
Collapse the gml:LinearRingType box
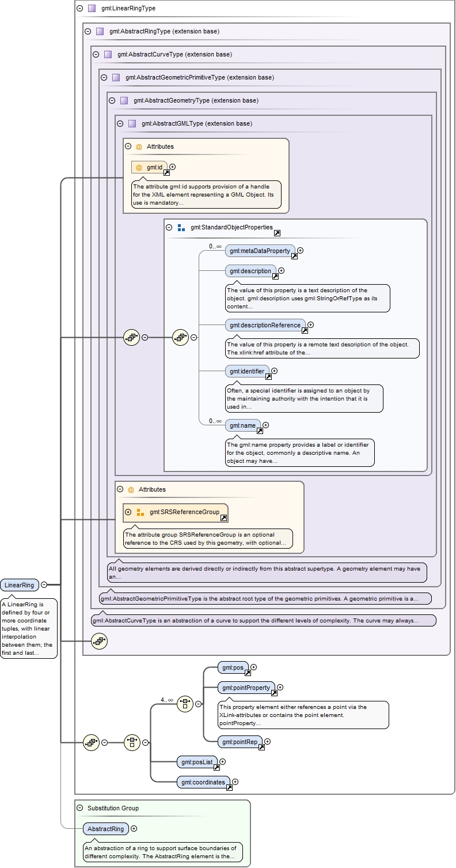[x=79, y=9]
